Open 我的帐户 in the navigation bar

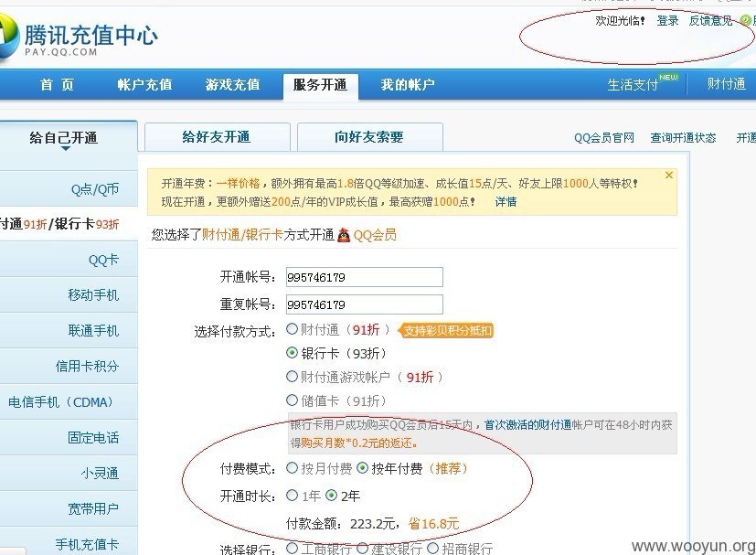(408, 85)
